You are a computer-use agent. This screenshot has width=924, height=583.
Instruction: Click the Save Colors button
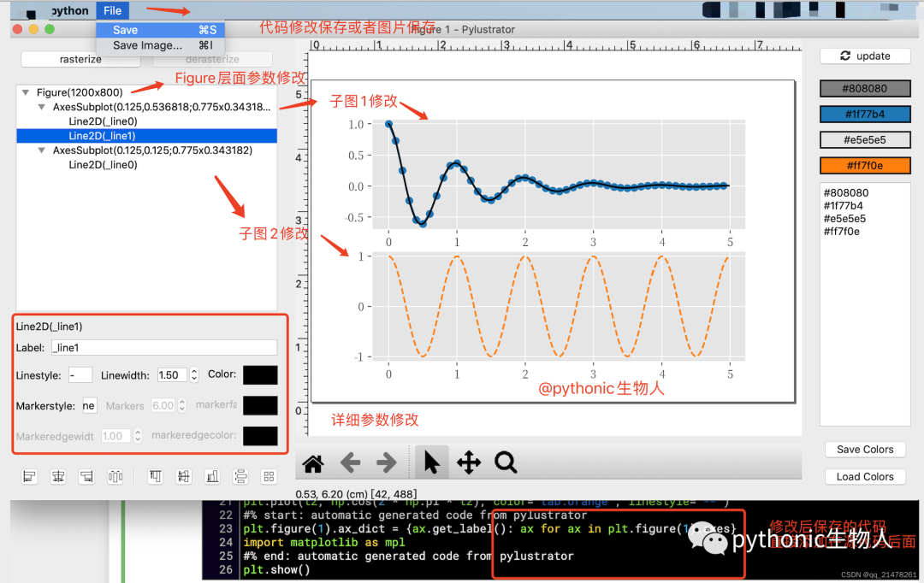tap(865, 450)
